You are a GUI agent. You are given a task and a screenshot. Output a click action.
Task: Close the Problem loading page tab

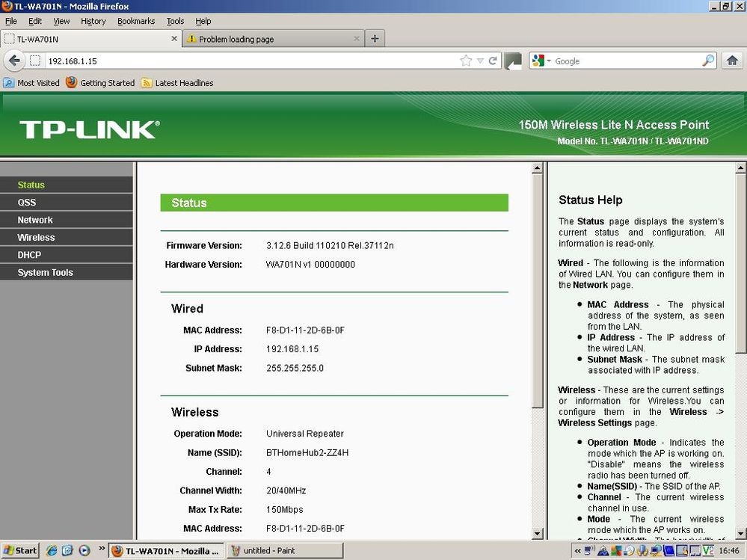[x=357, y=39]
